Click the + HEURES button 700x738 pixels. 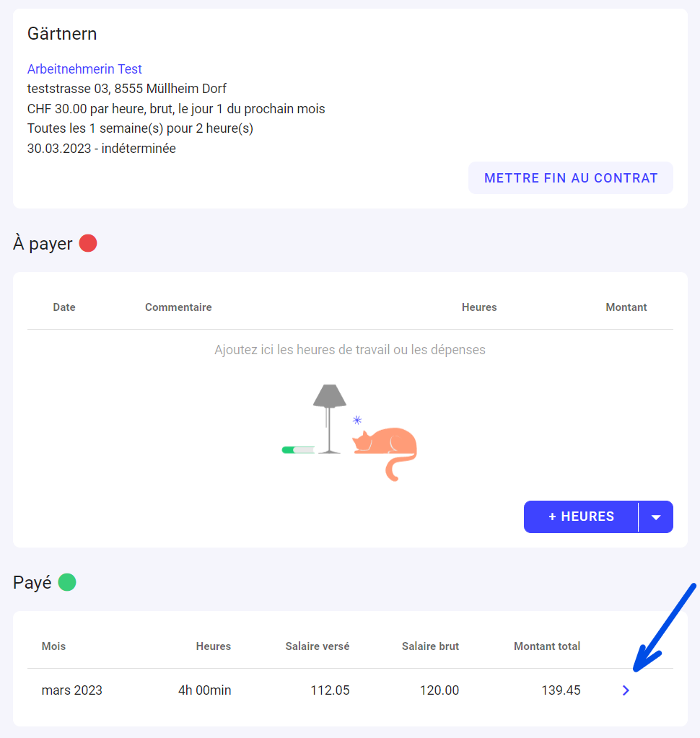pyautogui.click(x=581, y=517)
